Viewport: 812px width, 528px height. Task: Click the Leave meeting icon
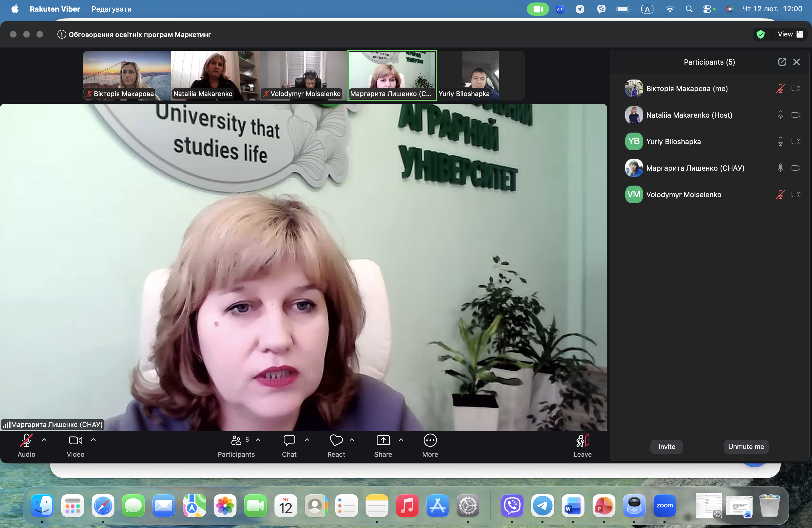click(582, 440)
